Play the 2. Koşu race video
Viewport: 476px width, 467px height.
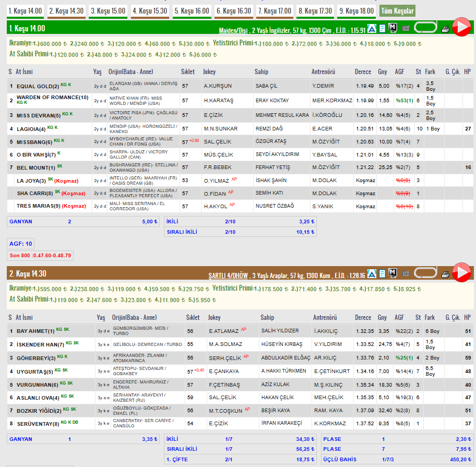point(461,272)
